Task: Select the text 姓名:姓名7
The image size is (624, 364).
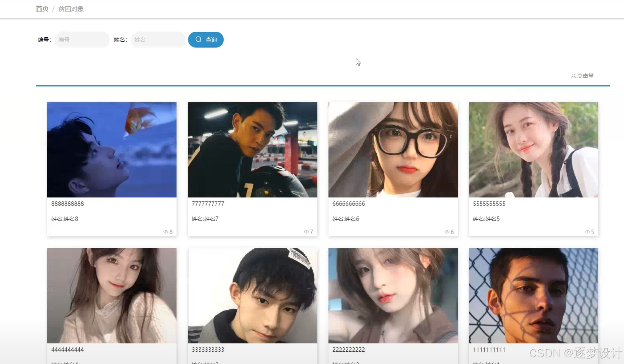Action: pos(205,219)
